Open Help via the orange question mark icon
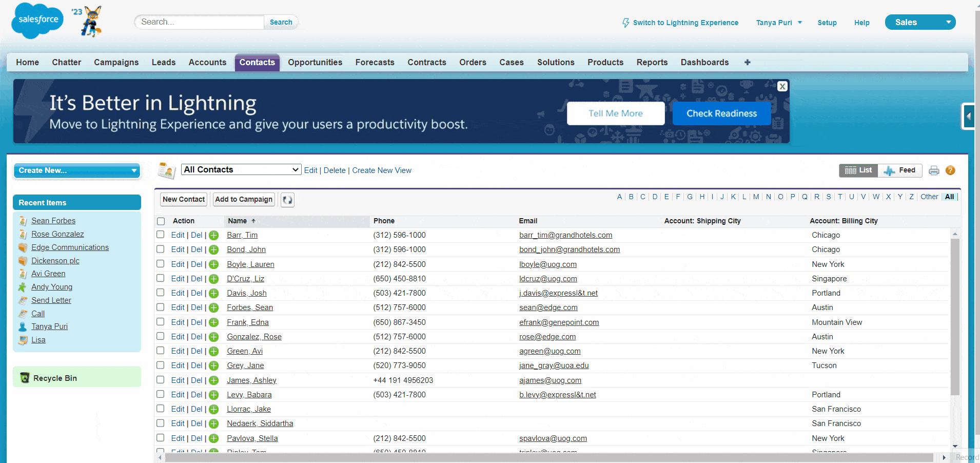The width and height of the screenshot is (980, 463). [x=950, y=170]
